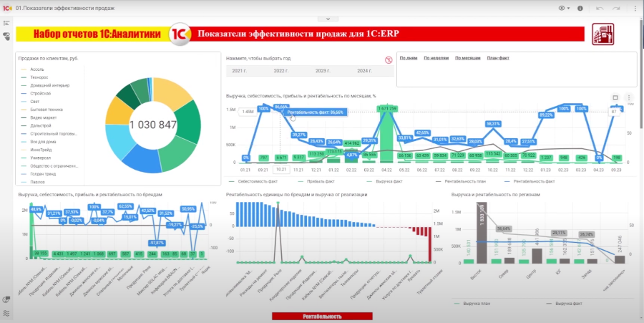Toggle the Бытовая техника legend entry
Screen dimensions: 644x323
tap(42, 110)
